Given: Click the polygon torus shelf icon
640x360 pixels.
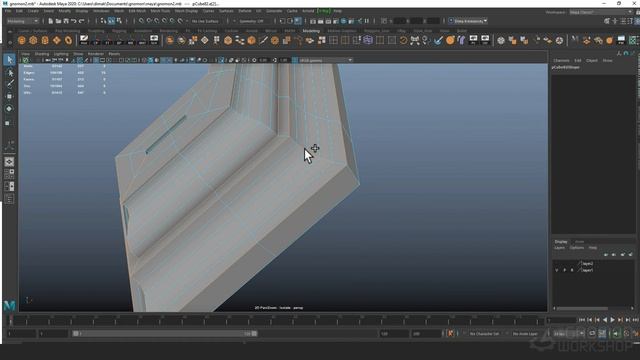Looking at the screenshot, I should [68, 40].
